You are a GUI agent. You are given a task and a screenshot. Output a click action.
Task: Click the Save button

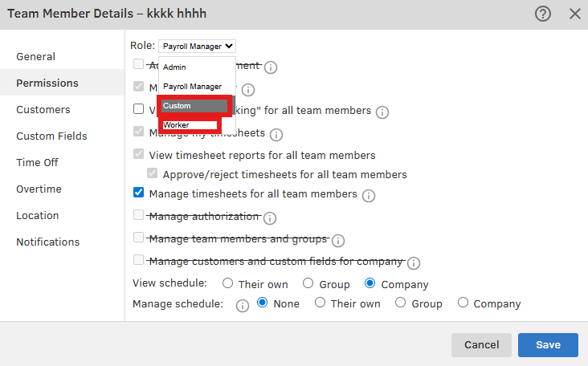[548, 344]
